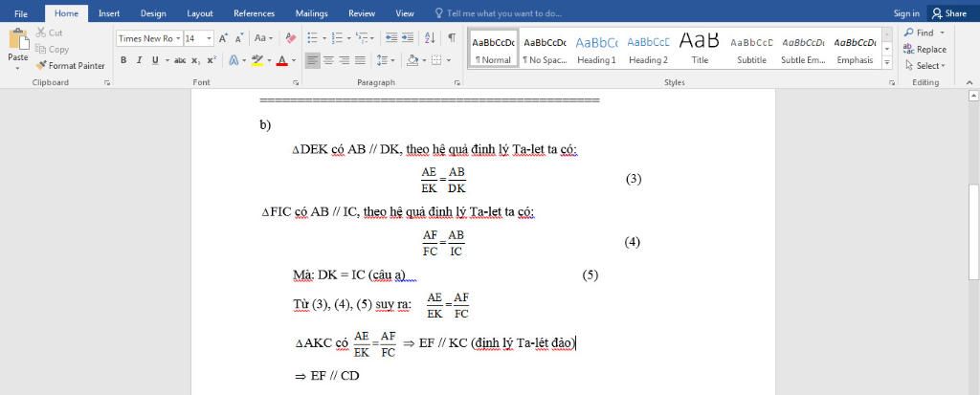Expand the Styles gallery more arrow
Image resolution: width=980 pixels, height=395 pixels.
click(x=887, y=62)
